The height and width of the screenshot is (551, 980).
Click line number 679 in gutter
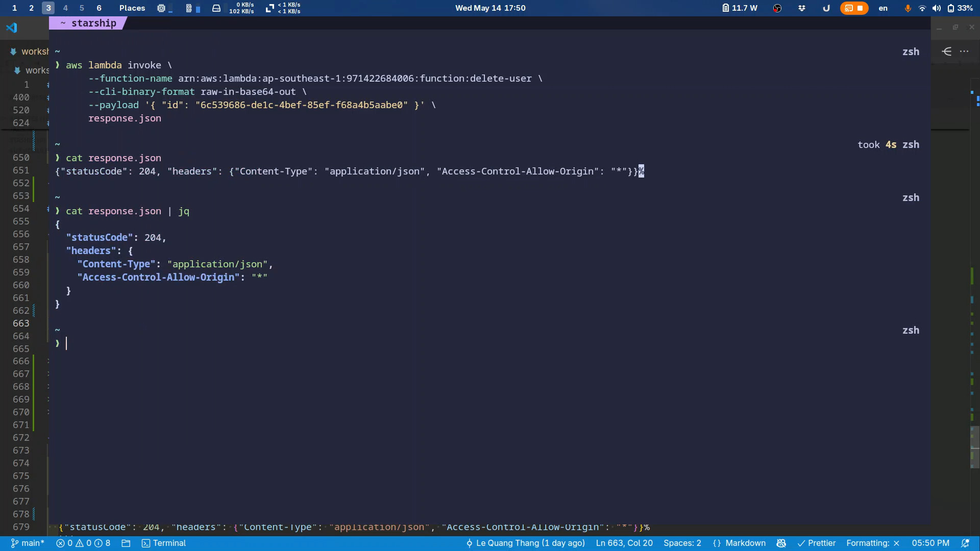(x=21, y=527)
